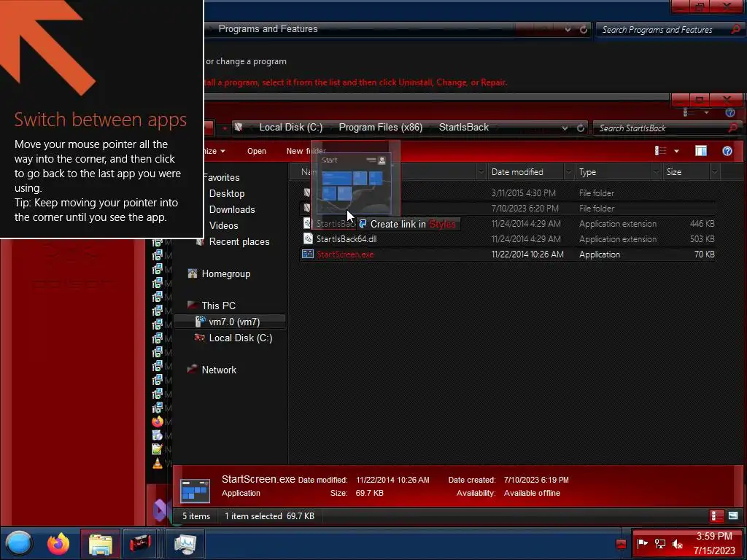747x560 pixels.
Task: Click StartScreen.exe thumbnail in details pane
Action: coord(196,491)
